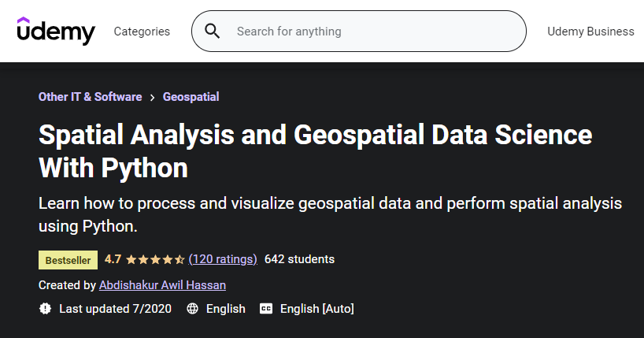Screen dimensions: 644x338
Task: Click the course title heading
Action: click(315, 151)
